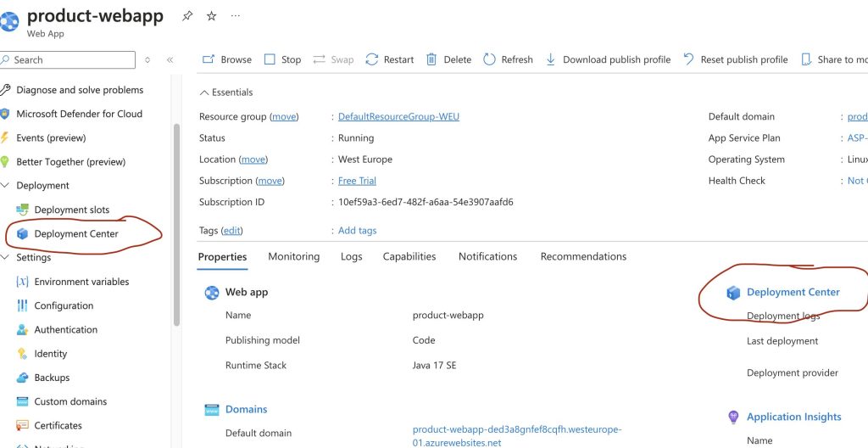Click the Delete trash icon
The height and width of the screenshot is (448, 868).
coord(431,59)
